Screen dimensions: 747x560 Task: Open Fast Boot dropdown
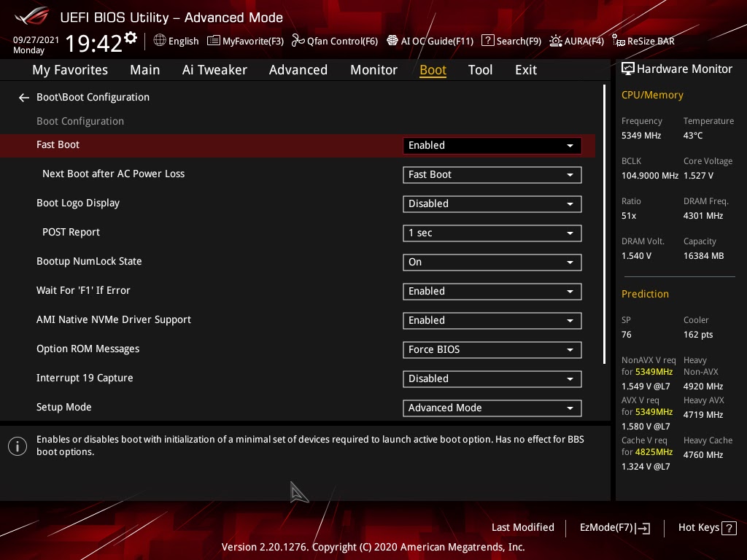click(x=492, y=145)
